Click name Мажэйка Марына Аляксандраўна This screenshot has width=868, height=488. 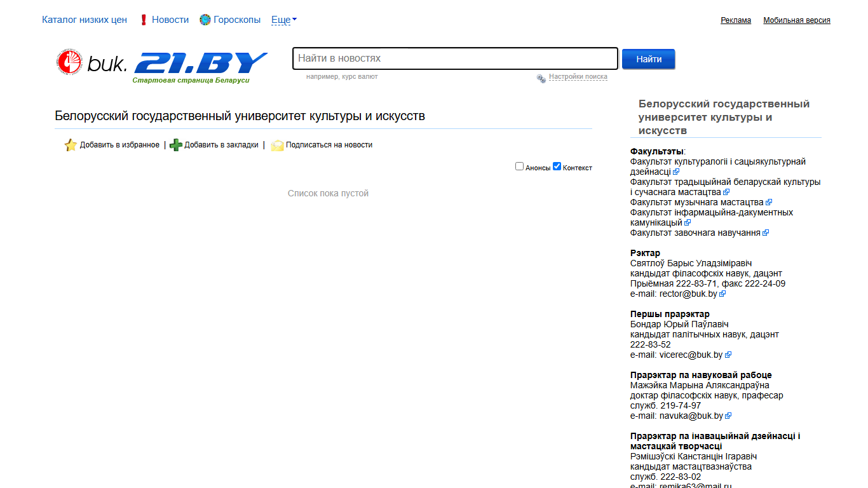(700, 385)
